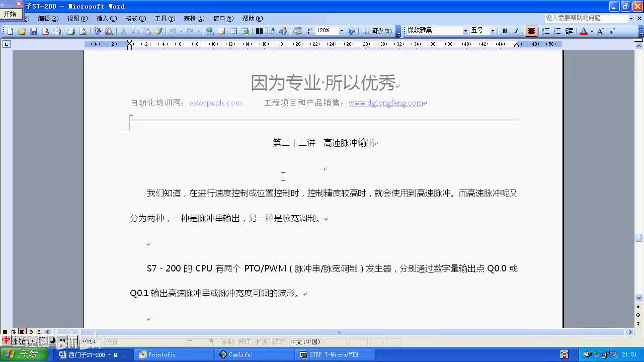Switch to STEP 7-Micro/WIN taskbar window
This screenshot has width=644, height=362.
click(336, 354)
